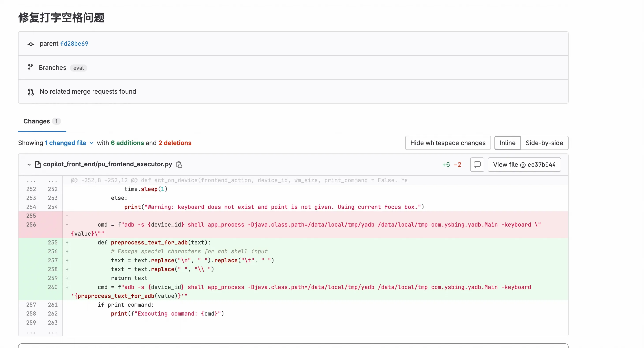Open the changed file dropdown chevron
644x348 pixels.
pos(92,143)
